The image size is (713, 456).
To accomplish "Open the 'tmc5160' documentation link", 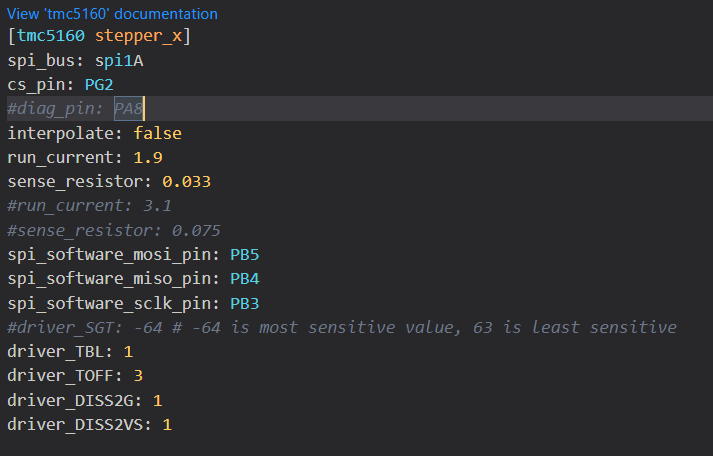I will pos(112,14).
